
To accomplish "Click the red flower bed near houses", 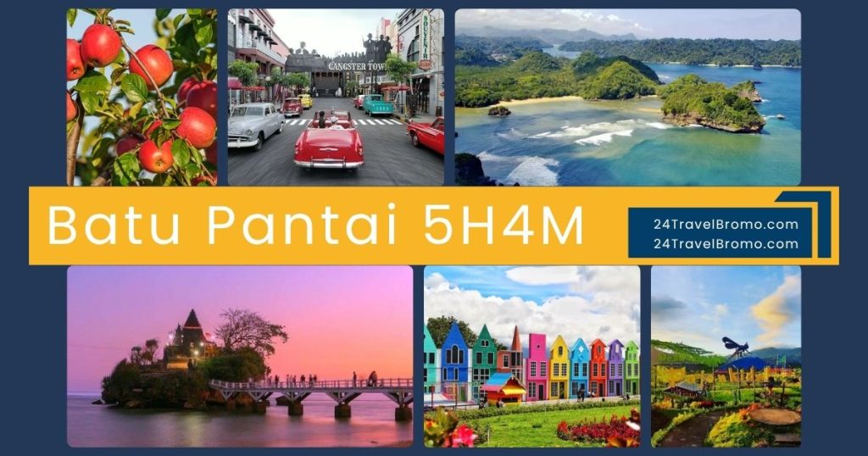I will 598,428.
